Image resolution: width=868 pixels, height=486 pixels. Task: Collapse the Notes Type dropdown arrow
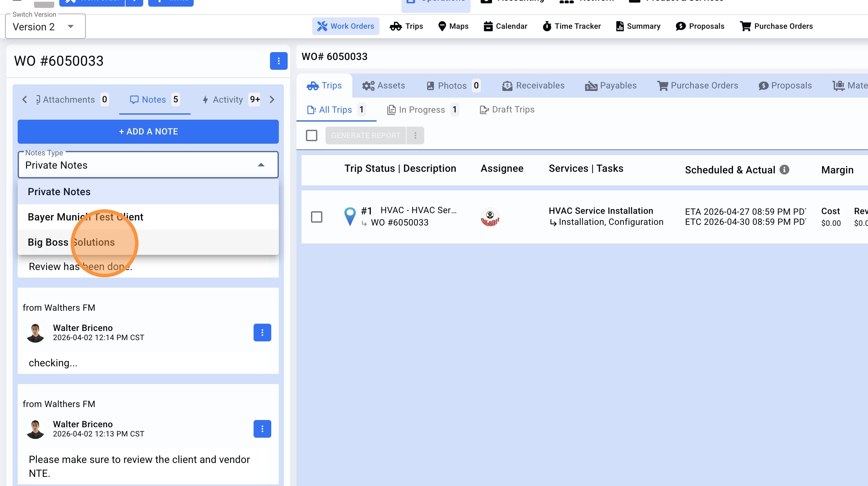[x=261, y=165]
